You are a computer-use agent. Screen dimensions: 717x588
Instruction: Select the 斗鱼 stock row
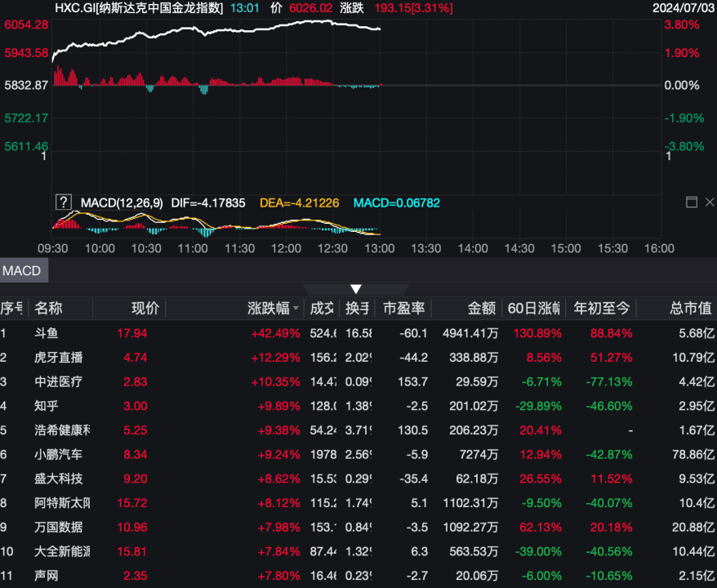[x=47, y=333]
